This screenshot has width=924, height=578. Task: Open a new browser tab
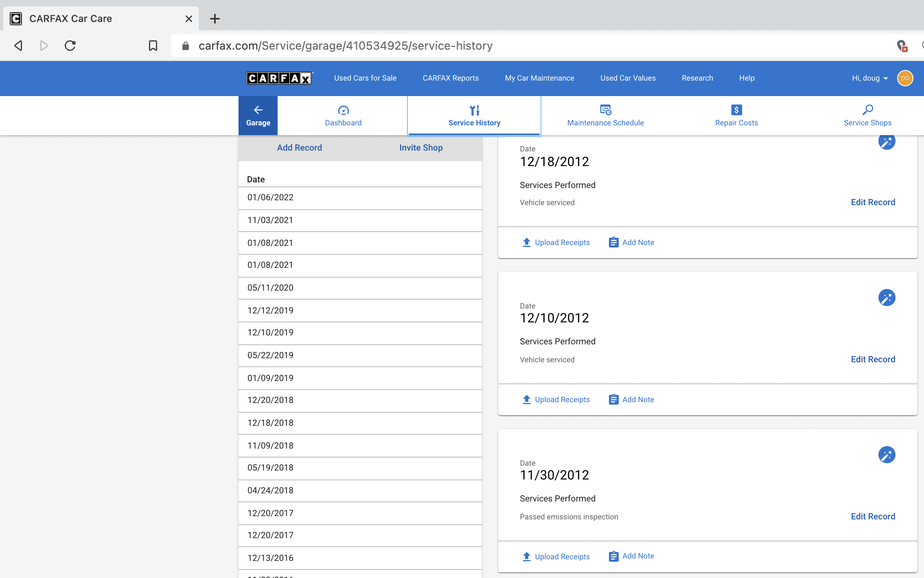[215, 19]
